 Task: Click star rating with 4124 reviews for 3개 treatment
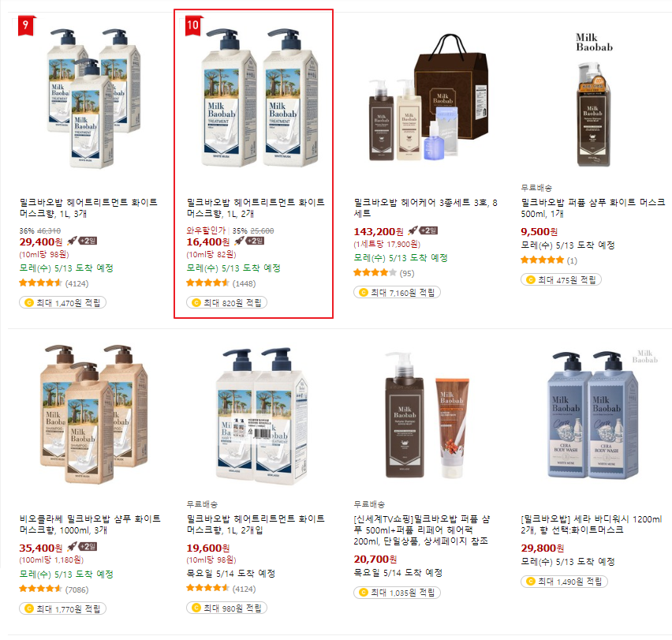(x=41, y=283)
